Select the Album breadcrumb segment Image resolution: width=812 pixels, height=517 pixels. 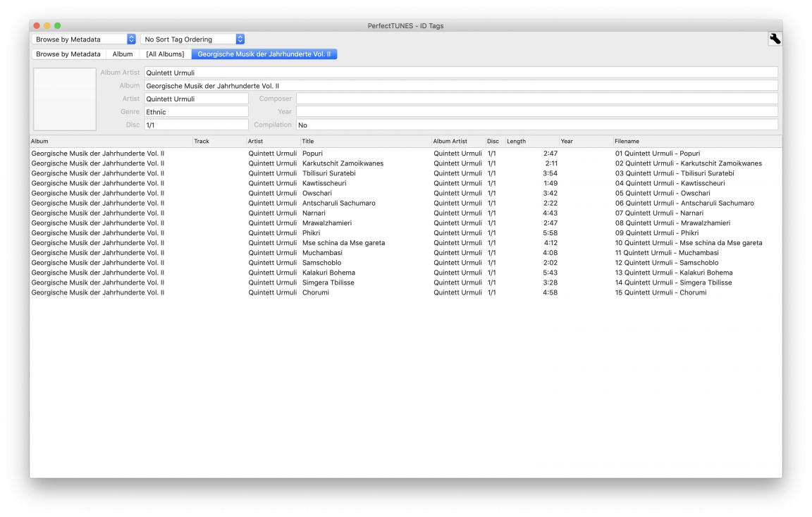pos(123,54)
